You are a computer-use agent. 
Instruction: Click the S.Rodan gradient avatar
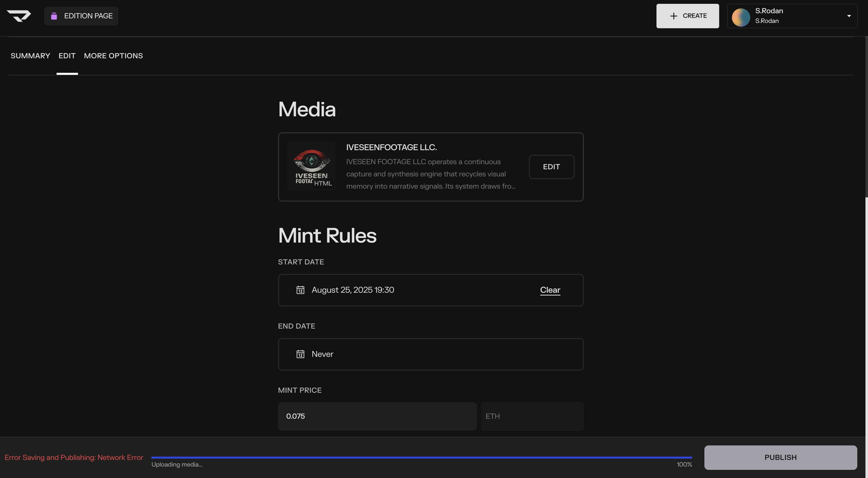(x=741, y=17)
